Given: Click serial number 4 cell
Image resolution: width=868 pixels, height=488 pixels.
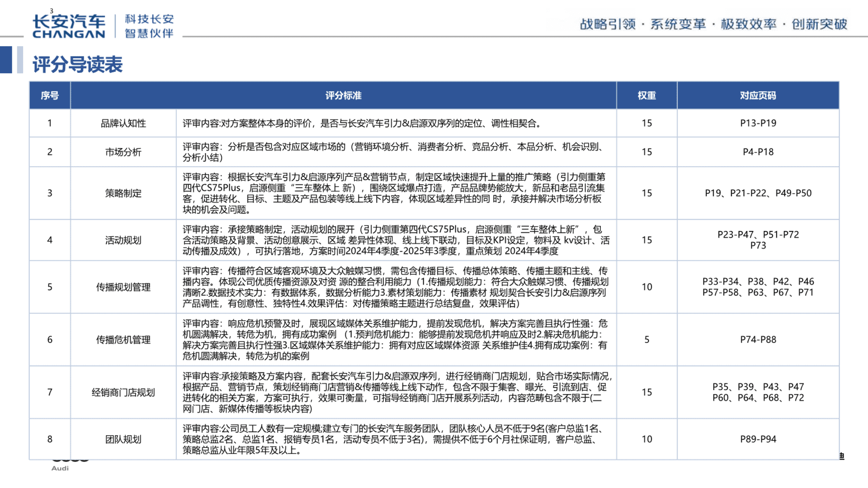Looking at the screenshot, I should 50,240.
